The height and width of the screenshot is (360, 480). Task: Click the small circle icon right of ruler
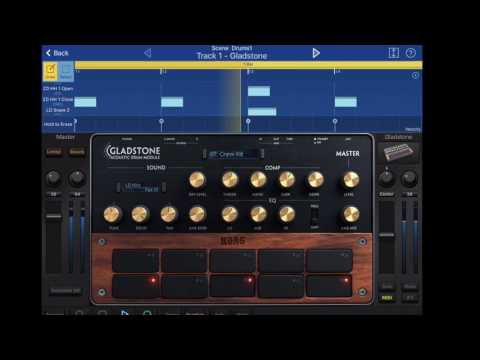(x=415, y=76)
